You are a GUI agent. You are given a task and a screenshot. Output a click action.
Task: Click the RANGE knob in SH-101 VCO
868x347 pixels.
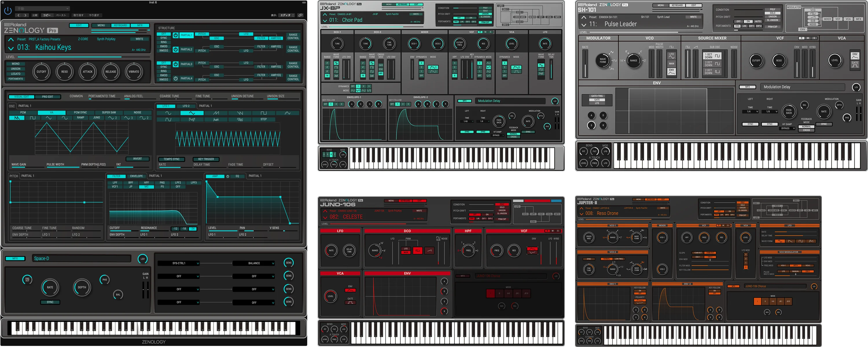633,61
